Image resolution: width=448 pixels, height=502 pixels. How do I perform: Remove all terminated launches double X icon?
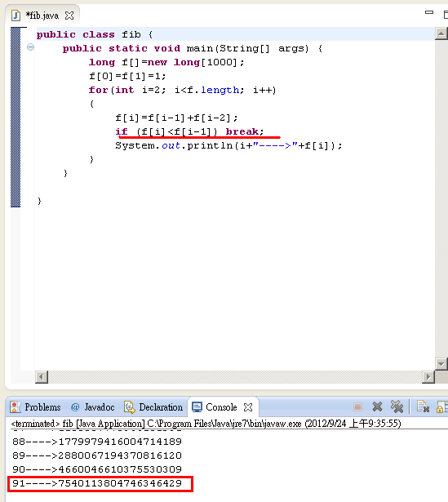397,407
